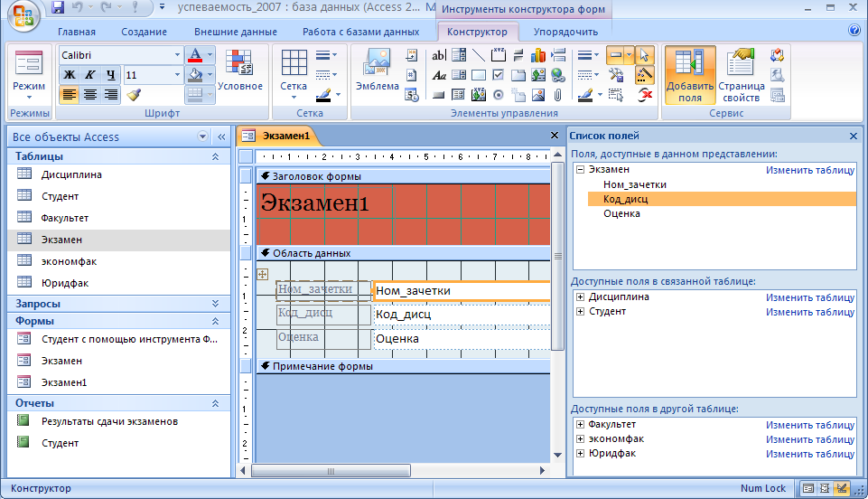Viewport: 868px width, 499px height.
Task: Open the Calibri font name dropdown
Action: point(177,55)
